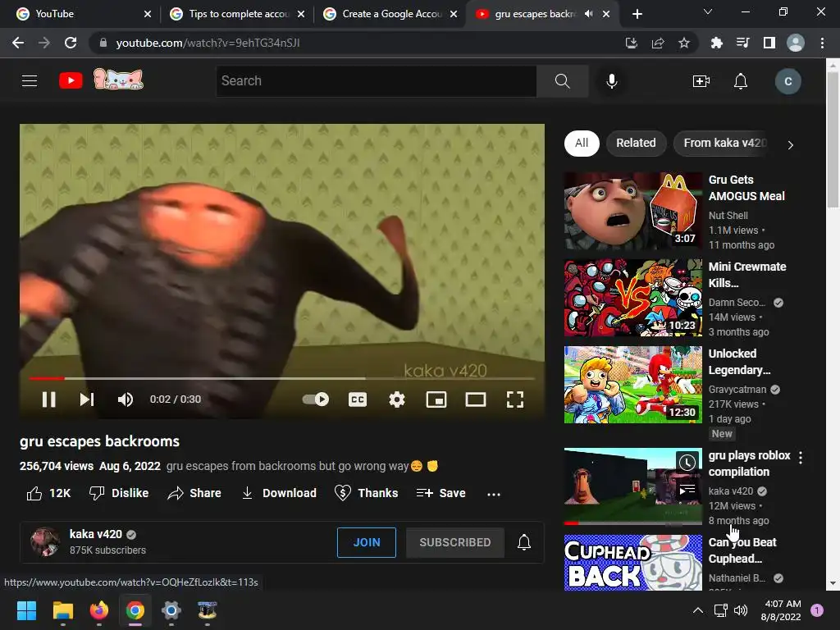This screenshot has height=630, width=840.
Task: Click the JOIN channel membership button
Action: 367,542
